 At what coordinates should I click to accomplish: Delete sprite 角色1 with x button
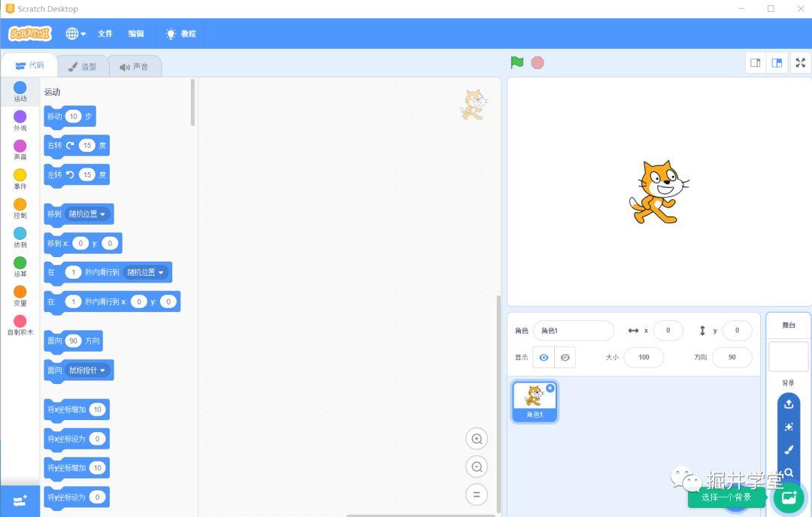coord(550,389)
